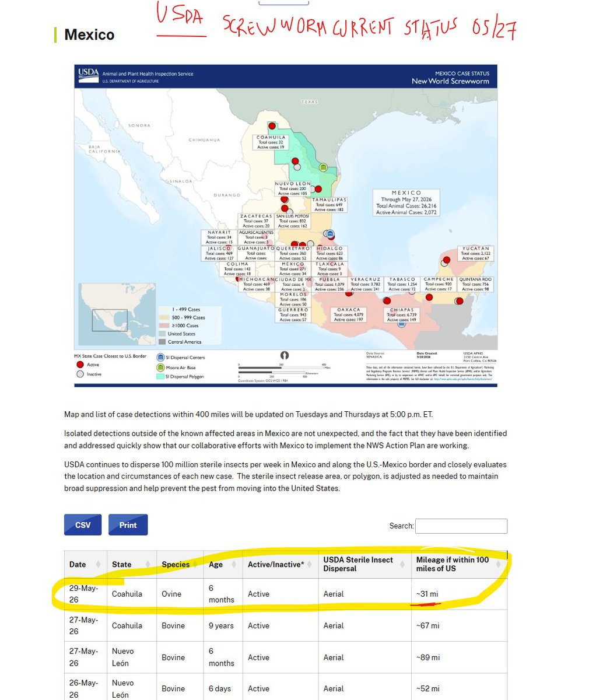
Task: Click the SI Dispersal Polygon legend swatch
Action: 160,377
